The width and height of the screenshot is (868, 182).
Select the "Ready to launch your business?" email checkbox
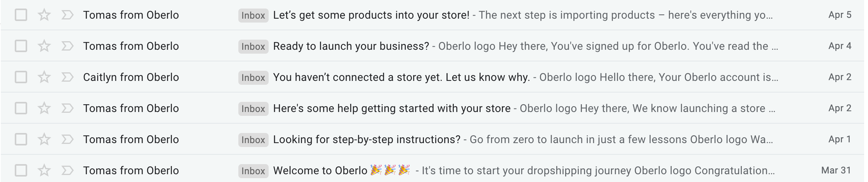click(x=21, y=46)
